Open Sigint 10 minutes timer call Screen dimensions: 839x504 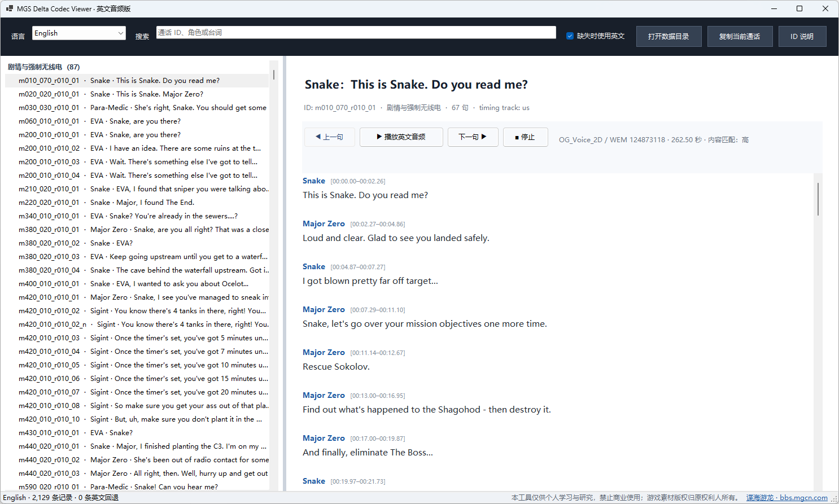point(137,365)
